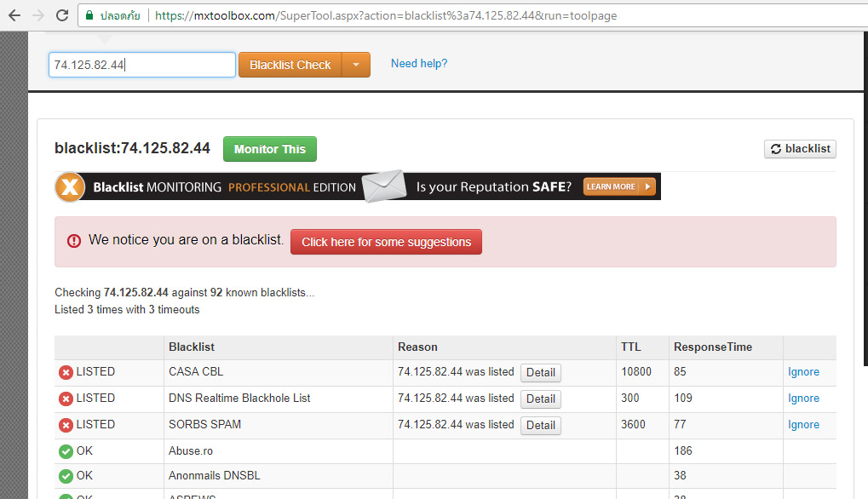The height and width of the screenshot is (499, 868).
Task: Ignore the CASA CBL listing
Action: [803, 372]
